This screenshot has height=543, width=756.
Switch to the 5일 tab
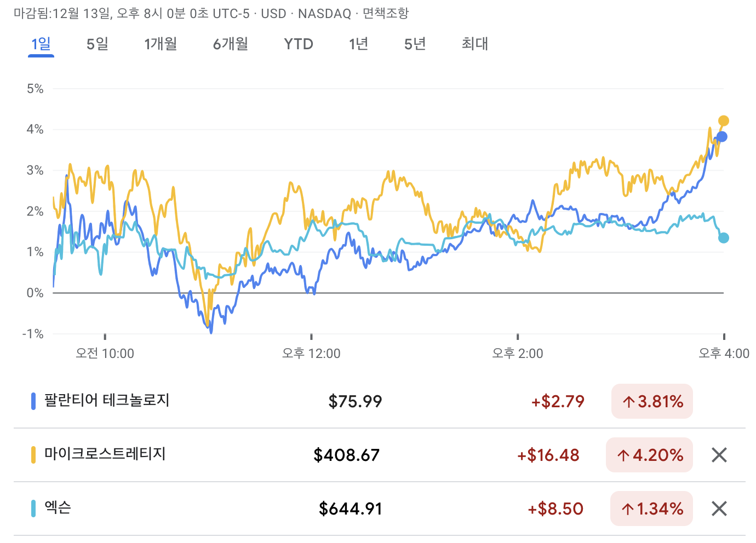(x=98, y=44)
